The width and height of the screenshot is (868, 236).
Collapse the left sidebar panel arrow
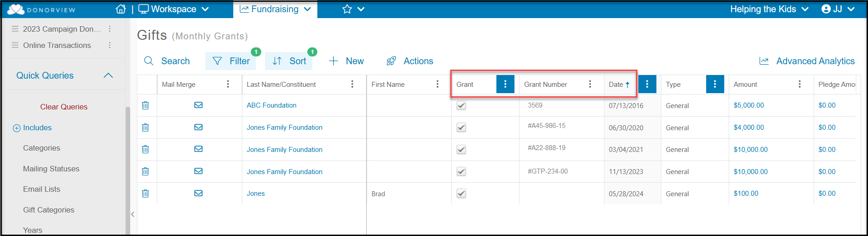[132, 214]
